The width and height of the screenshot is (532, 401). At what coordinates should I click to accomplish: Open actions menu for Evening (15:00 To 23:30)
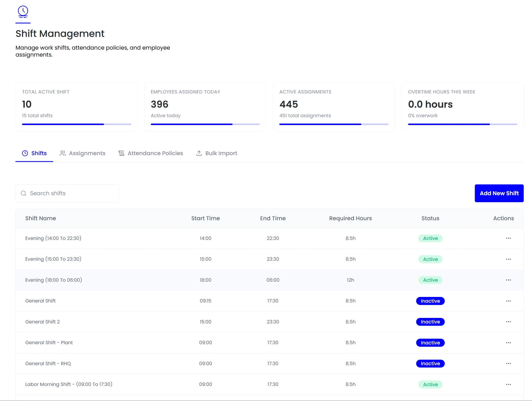[508, 259]
